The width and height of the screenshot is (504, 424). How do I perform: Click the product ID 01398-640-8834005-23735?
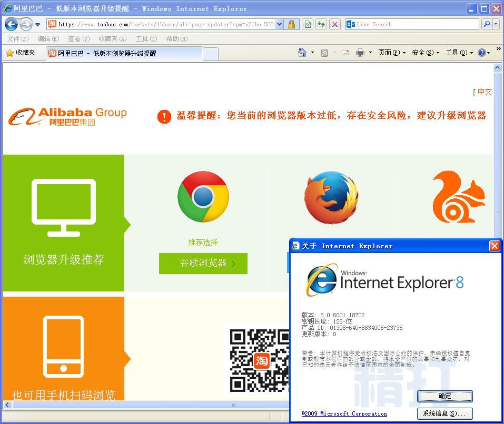(366, 328)
